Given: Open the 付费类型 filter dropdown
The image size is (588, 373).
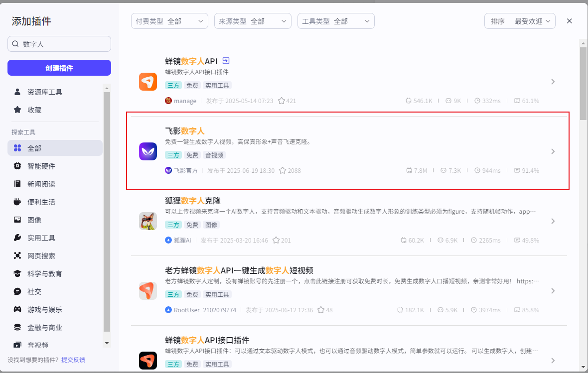Looking at the screenshot, I should click(169, 21).
